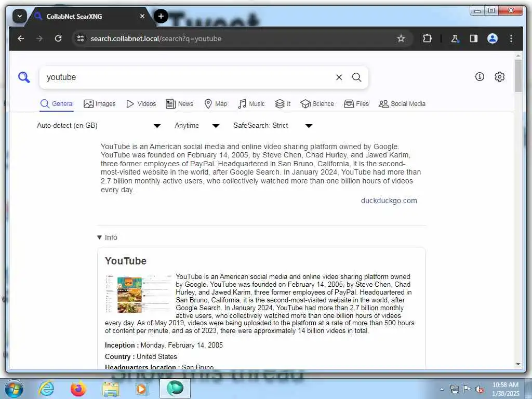Open a new browser tab
Viewport: 532px width, 399px height.
pyautogui.click(x=161, y=16)
